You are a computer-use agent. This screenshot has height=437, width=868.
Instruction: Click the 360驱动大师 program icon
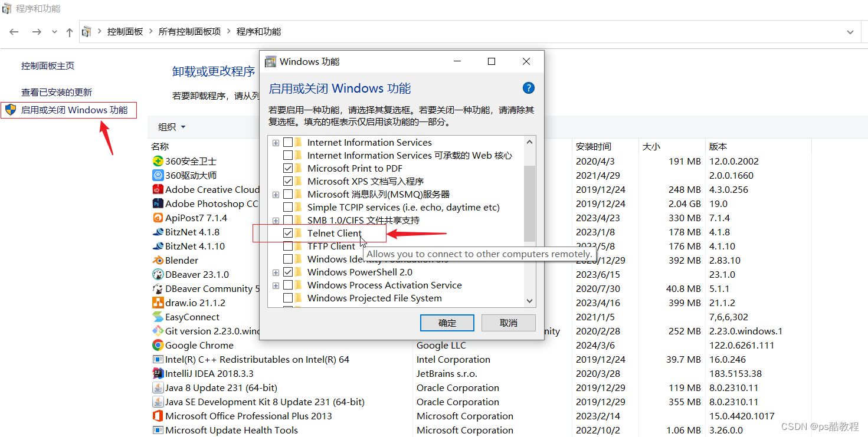pos(158,175)
